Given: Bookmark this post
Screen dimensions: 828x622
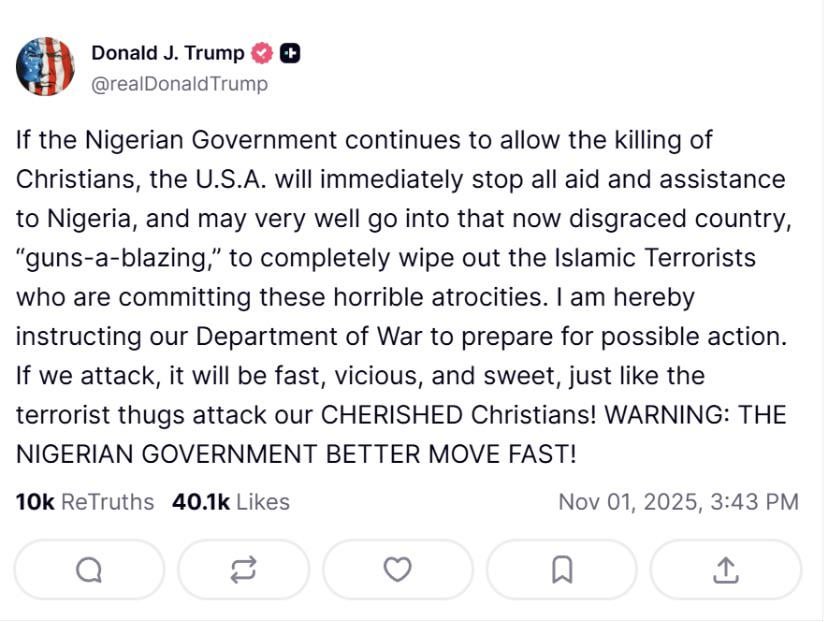Looking at the screenshot, I should (562, 569).
